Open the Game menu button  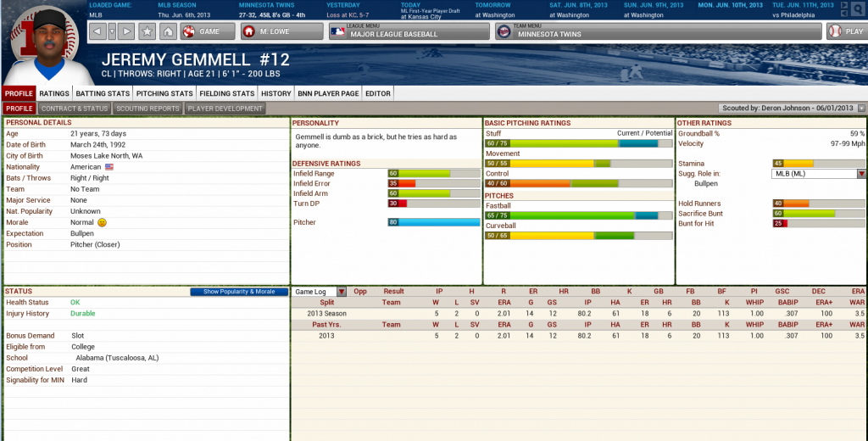[201, 32]
